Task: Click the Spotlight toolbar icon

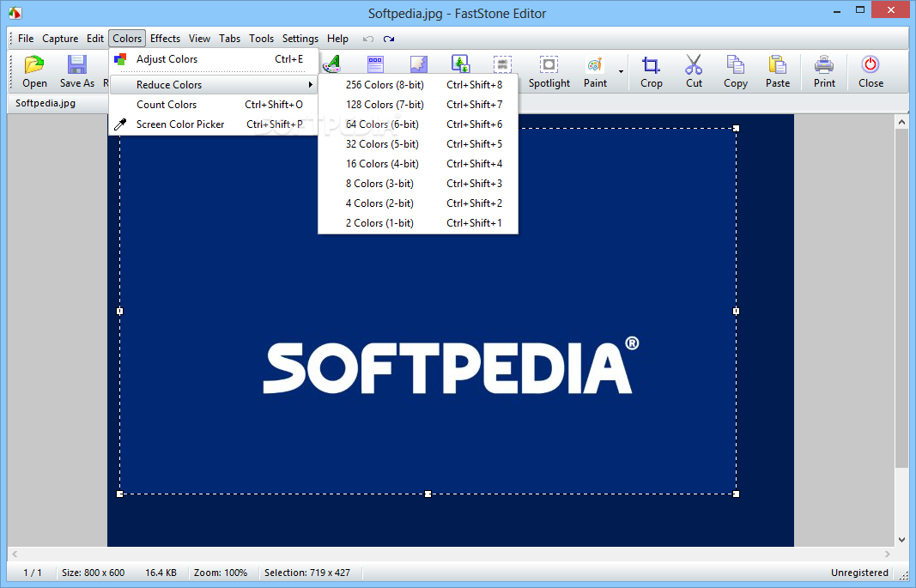Action: pyautogui.click(x=549, y=64)
